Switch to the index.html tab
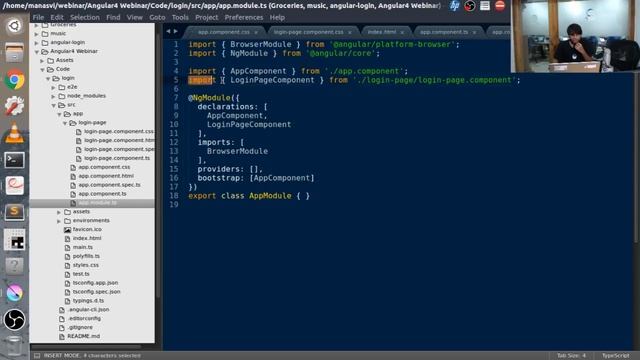This screenshot has width=640, height=360. coord(382,32)
